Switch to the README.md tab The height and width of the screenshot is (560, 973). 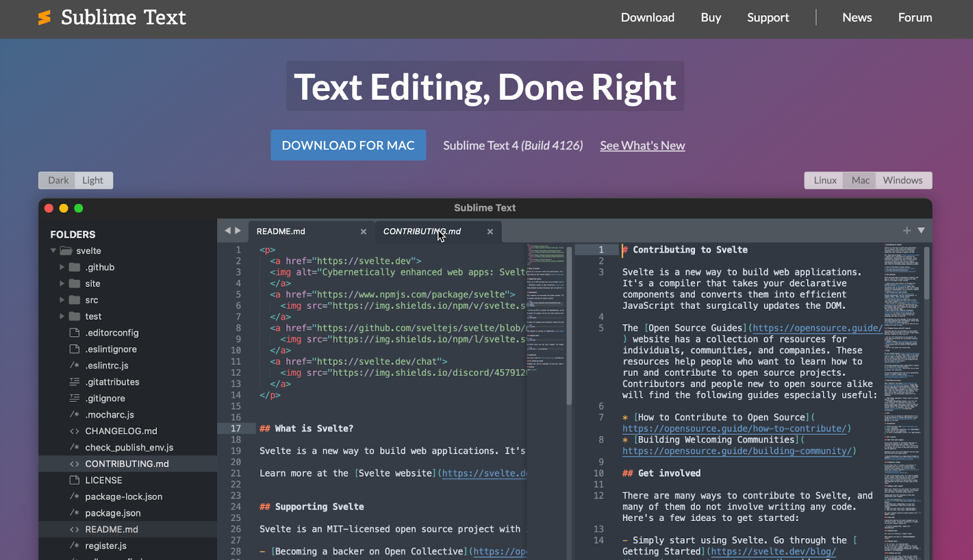point(280,231)
